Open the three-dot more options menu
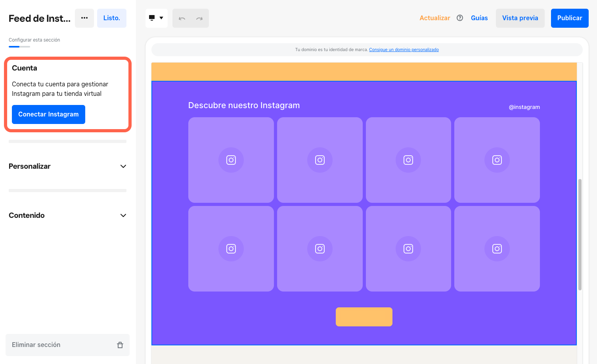597x364 pixels. pyautogui.click(x=84, y=18)
